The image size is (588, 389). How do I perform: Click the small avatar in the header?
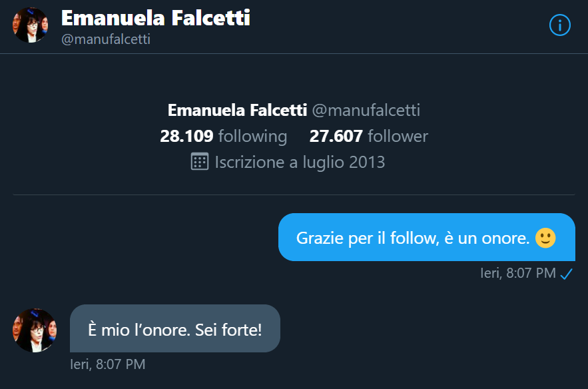(x=31, y=25)
